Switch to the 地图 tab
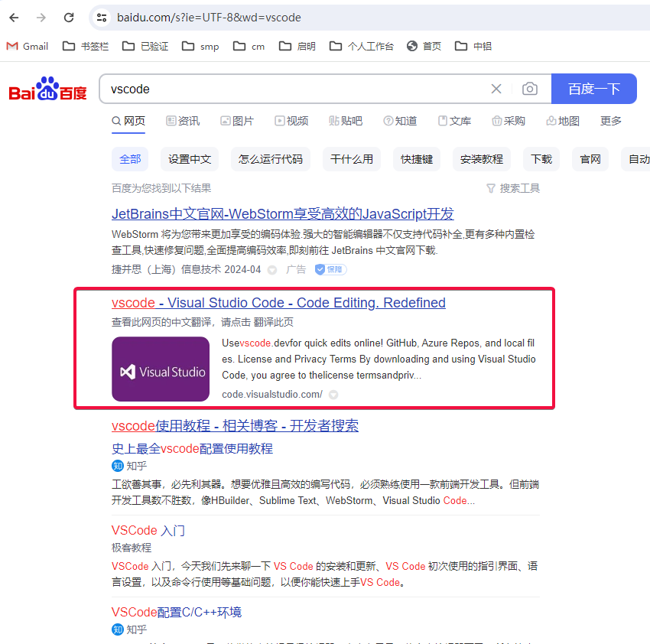The width and height of the screenshot is (650, 644). coord(563,121)
